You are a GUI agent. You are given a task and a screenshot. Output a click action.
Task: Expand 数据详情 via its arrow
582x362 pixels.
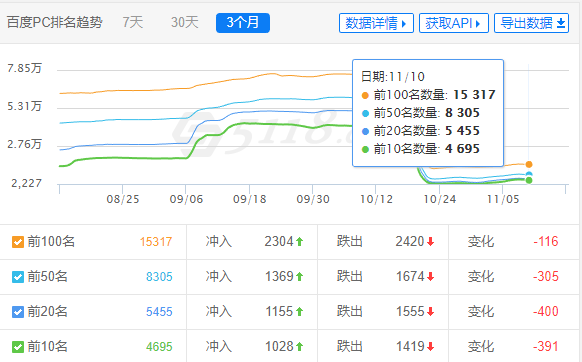pos(404,24)
